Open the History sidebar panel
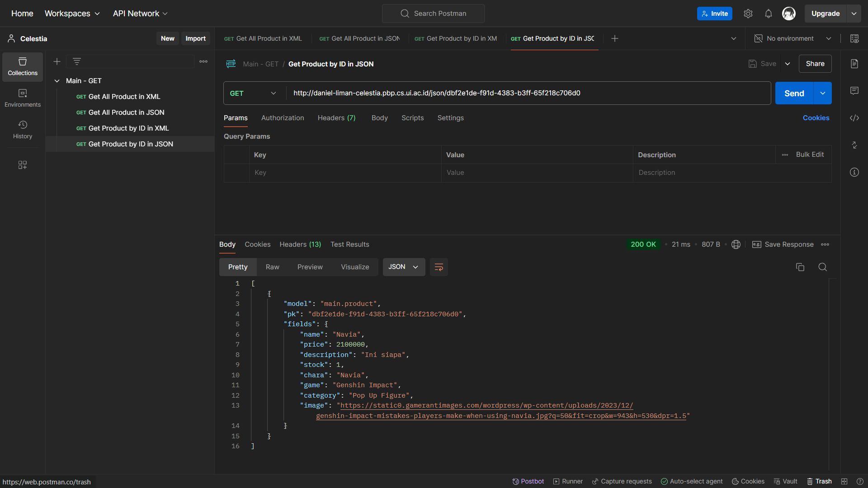 pos(23,129)
